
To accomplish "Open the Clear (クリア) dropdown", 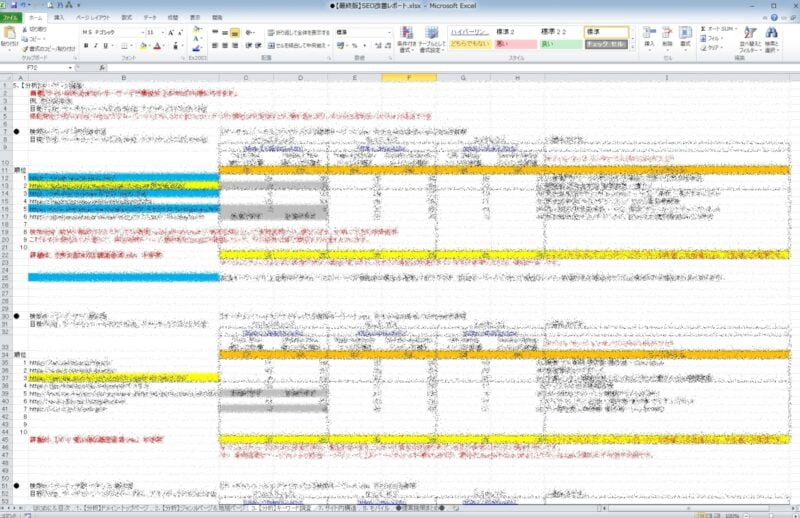I will pyautogui.click(x=712, y=47).
